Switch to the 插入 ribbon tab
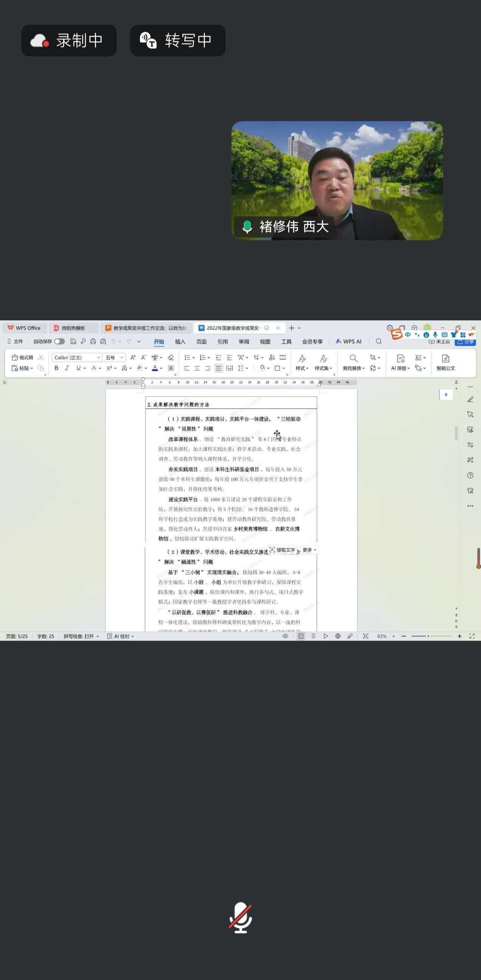Viewport: 481px width, 980px height. pyautogui.click(x=180, y=341)
